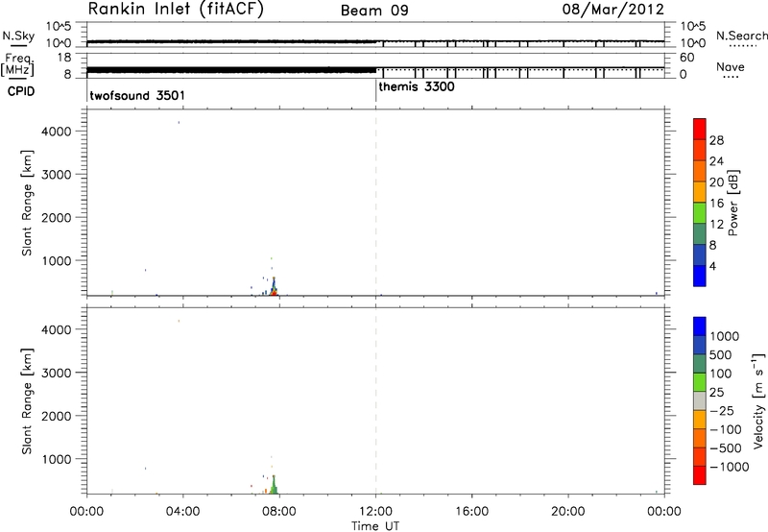768x532 pixels.
Task: Click the 'Velocity [m s-1]' color bar title
Action: pos(757,400)
